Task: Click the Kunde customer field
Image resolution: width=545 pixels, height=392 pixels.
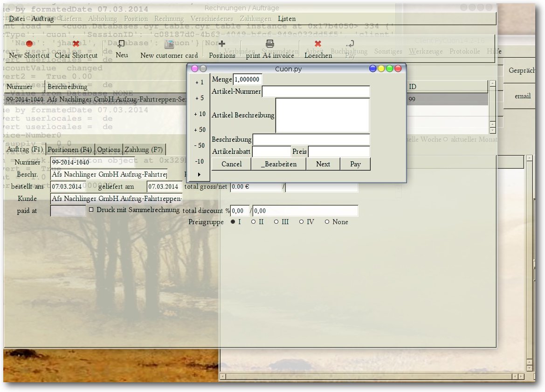Action: [x=117, y=199]
